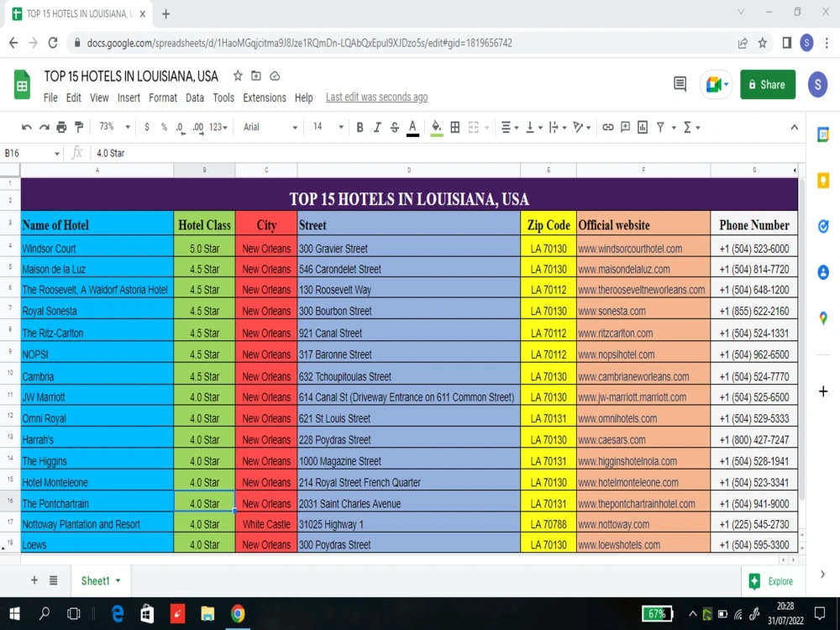Decrease decimal places
The width and height of the screenshot is (840, 630).
(181, 128)
